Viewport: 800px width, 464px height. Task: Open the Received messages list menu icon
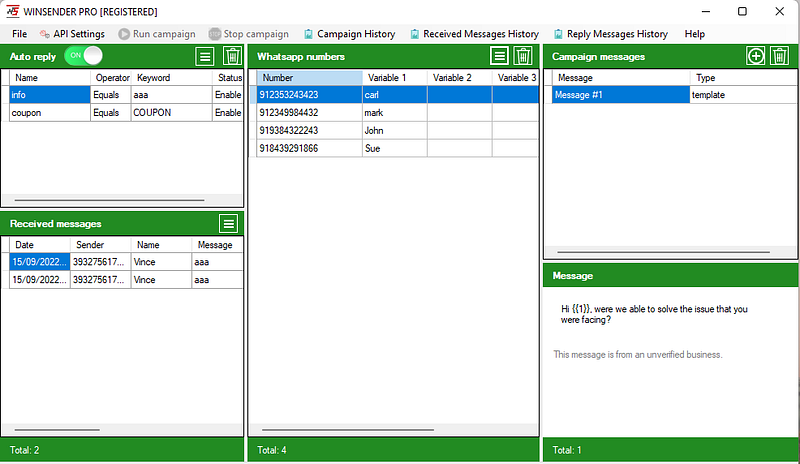229,224
